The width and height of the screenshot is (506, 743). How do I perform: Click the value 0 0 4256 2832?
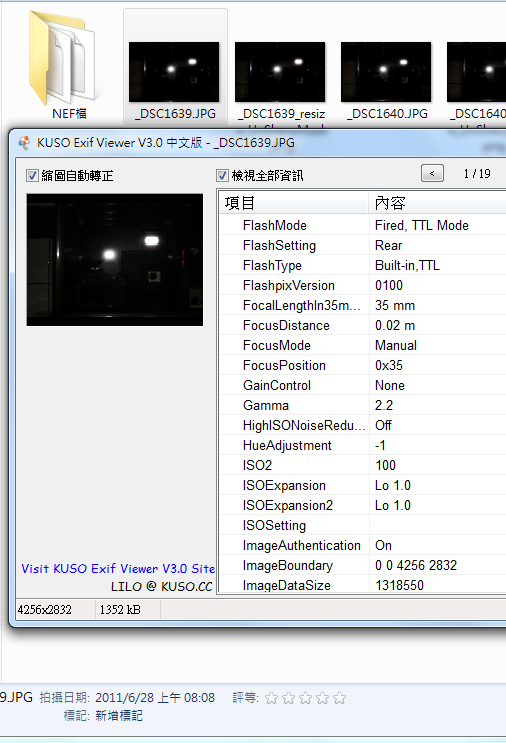416,565
